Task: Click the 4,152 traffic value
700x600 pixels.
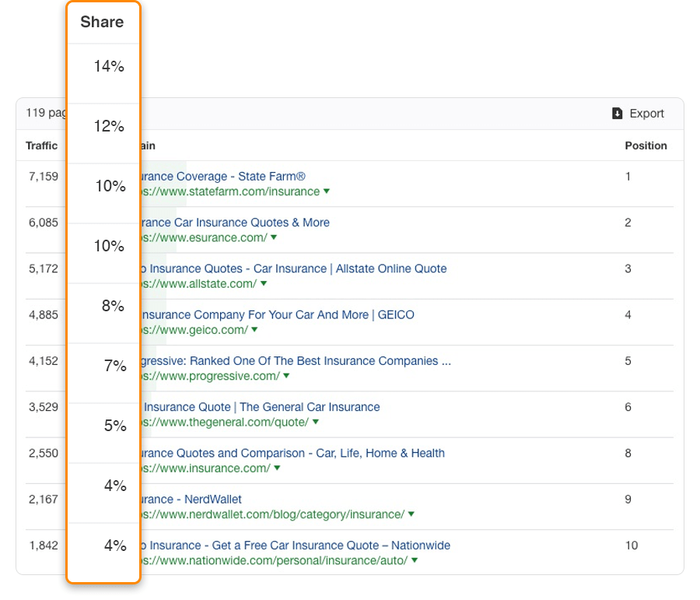Action: tap(44, 361)
